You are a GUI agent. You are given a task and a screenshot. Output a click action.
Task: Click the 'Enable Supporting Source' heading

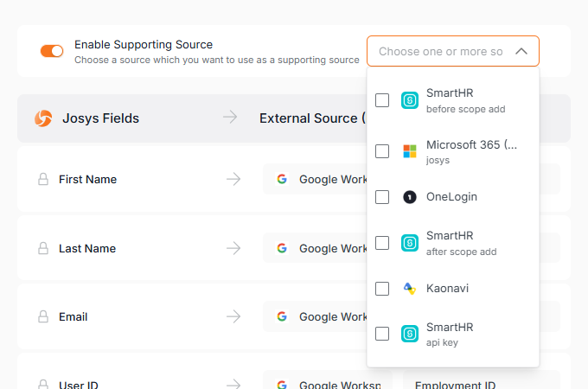[x=144, y=44]
